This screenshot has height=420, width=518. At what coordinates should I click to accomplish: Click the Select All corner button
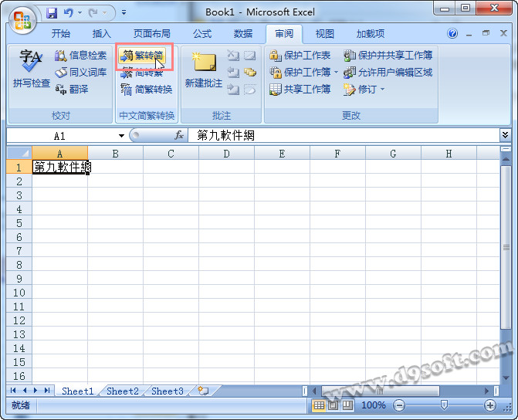(x=19, y=153)
